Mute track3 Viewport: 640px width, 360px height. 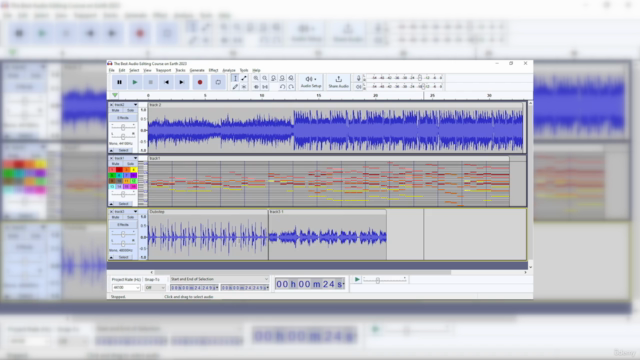coord(116,217)
